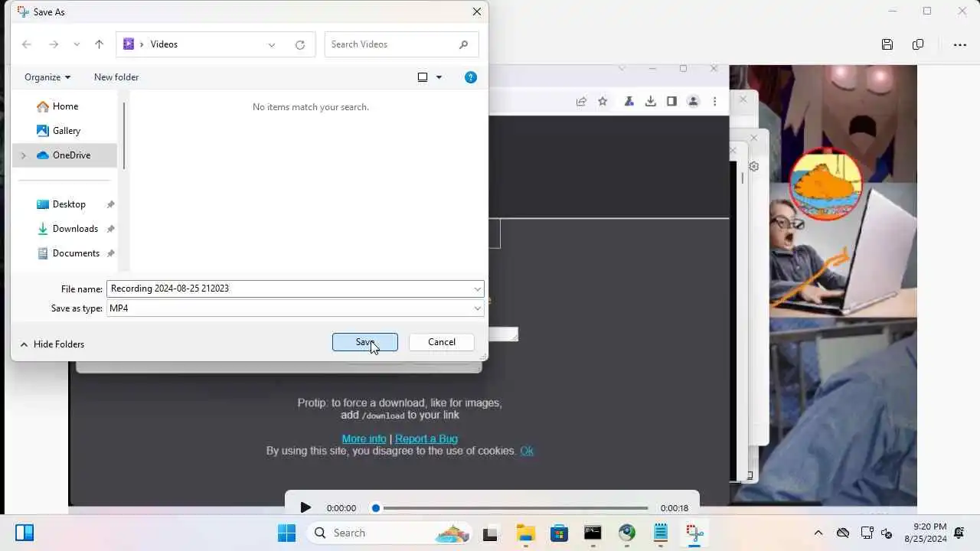Viewport: 980px width, 551px height.
Task: Open Snipping Tool See more menu
Action: pos(960,44)
